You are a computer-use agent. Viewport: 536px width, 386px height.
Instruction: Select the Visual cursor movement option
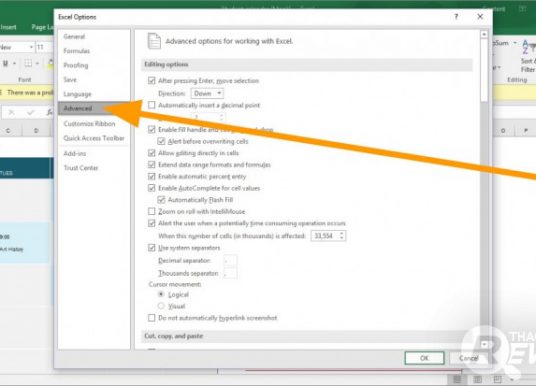click(x=161, y=306)
